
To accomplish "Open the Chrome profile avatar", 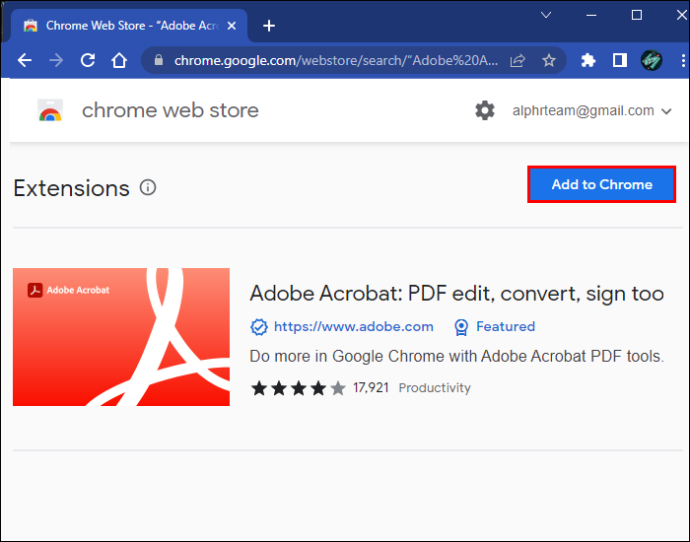I will click(x=651, y=60).
